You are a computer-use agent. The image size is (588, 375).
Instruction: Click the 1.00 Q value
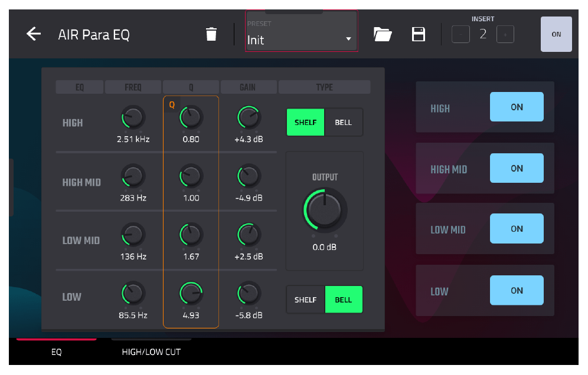[191, 198]
